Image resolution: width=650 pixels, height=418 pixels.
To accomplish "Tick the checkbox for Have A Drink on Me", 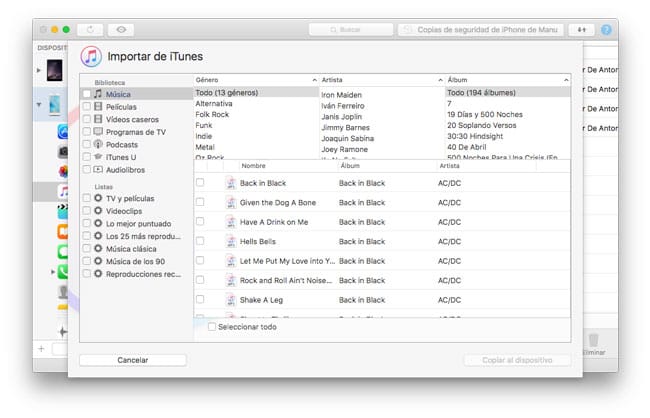I will (x=200, y=221).
